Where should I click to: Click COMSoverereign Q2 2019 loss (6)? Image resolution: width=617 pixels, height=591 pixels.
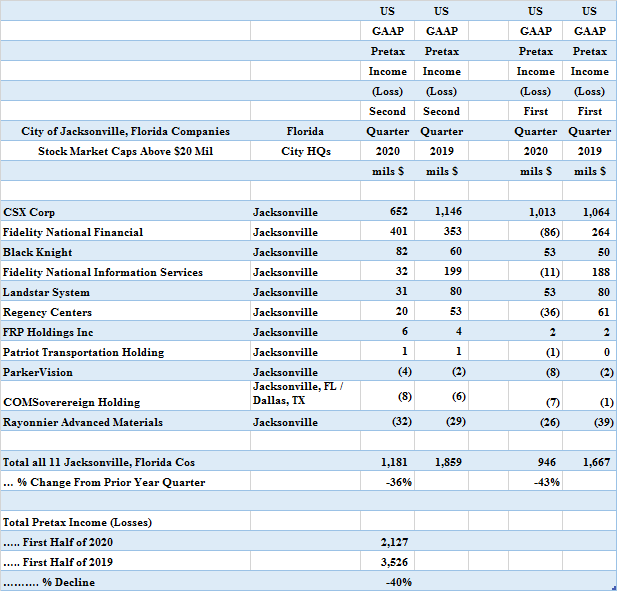click(458, 396)
